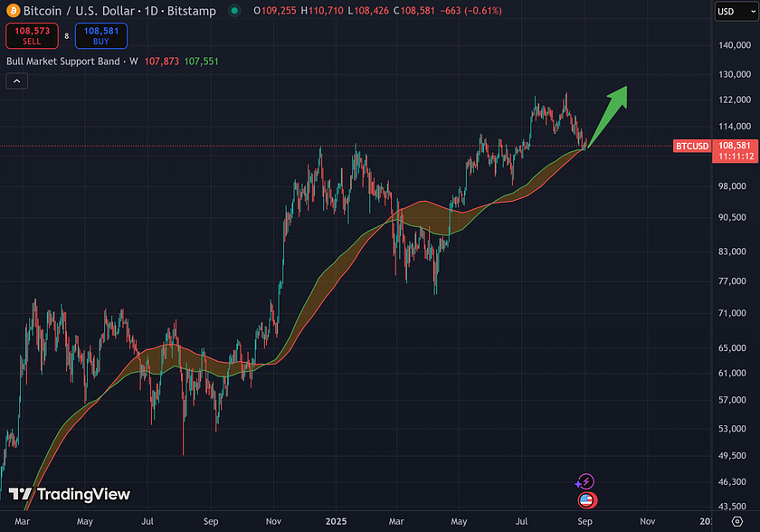Click the US flag economic event icon

pyautogui.click(x=586, y=500)
